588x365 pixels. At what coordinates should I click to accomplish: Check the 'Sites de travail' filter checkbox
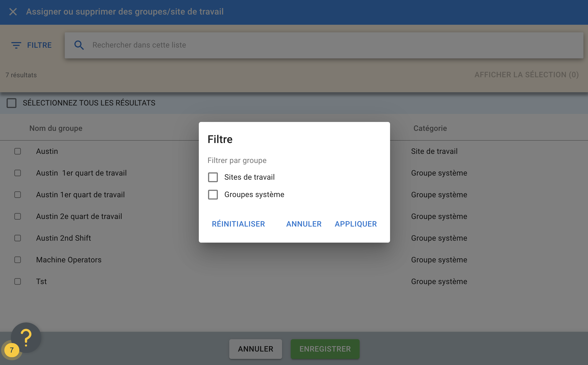[213, 177]
